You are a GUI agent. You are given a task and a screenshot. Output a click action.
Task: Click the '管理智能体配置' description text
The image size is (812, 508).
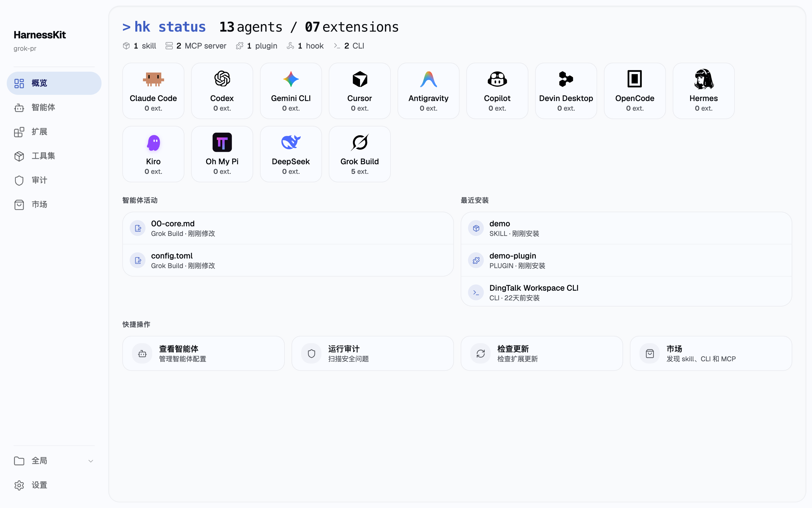coord(182,359)
